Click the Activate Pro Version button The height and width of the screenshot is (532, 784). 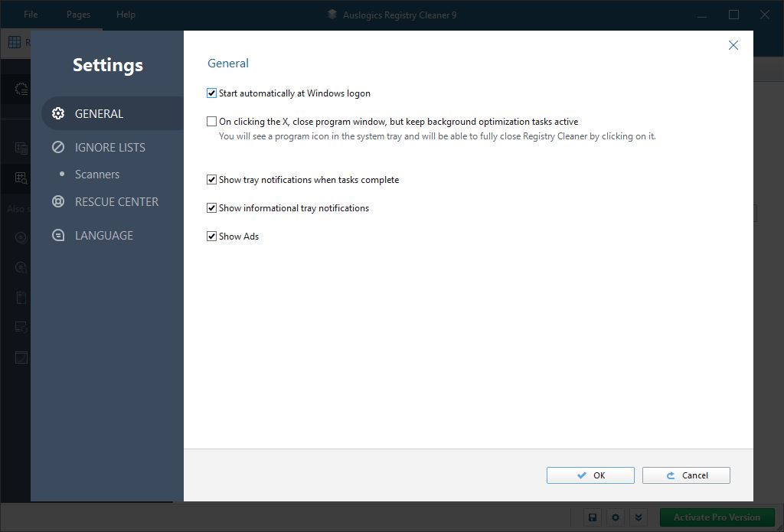(x=717, y=517)
